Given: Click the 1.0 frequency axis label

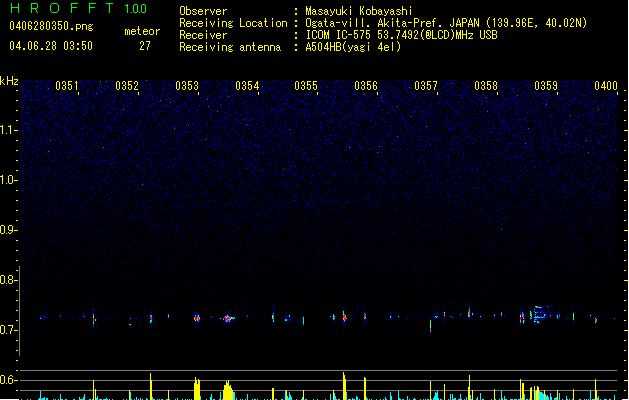Looking at the screenshot, I should click(x=8, y=180).
